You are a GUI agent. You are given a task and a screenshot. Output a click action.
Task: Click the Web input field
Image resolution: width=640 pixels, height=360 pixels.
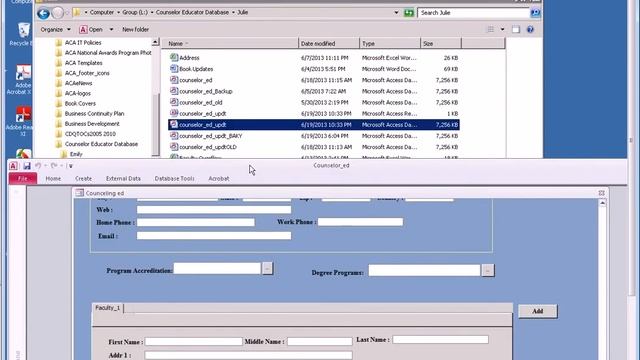coord(214,209)
